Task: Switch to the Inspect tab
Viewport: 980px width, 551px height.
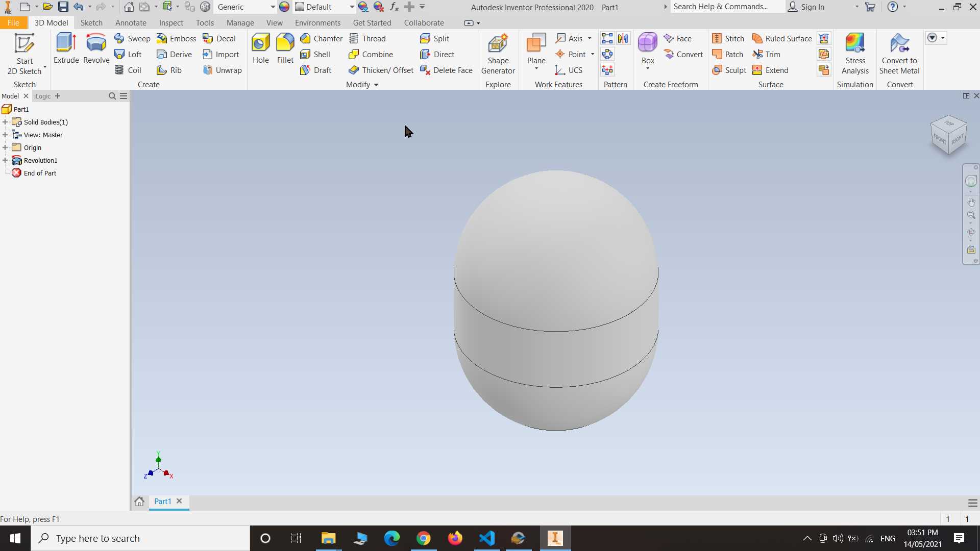Action: tap(171, 23)
